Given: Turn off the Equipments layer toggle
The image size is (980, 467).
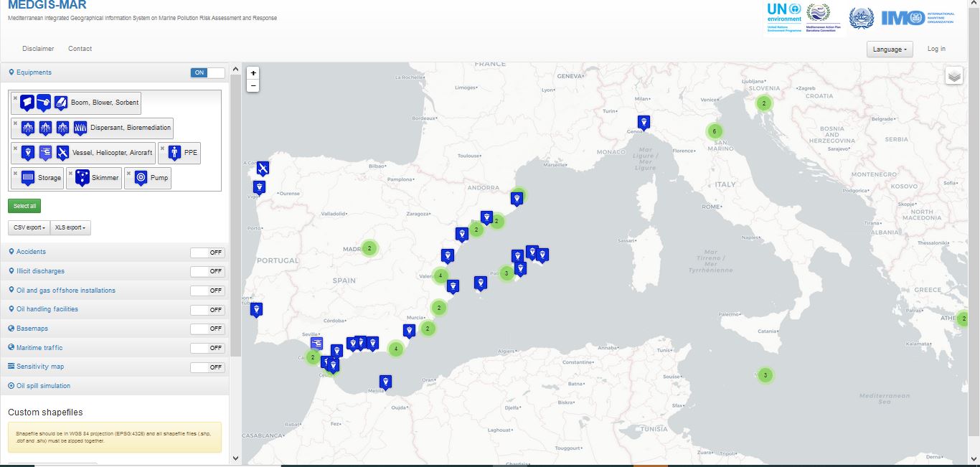Looking at the screenshot, I should [x=207, y=72].
